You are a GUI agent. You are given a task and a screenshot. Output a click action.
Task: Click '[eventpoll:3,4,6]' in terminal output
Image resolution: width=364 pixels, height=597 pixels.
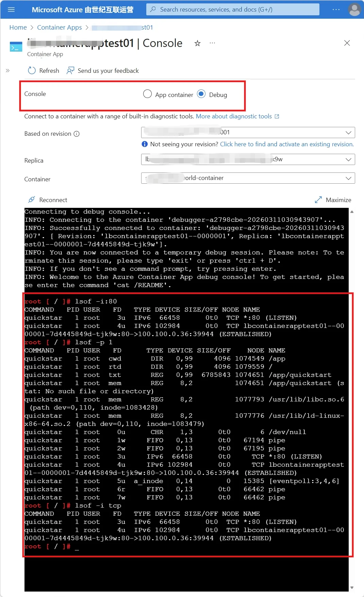(x=304, y=481)
